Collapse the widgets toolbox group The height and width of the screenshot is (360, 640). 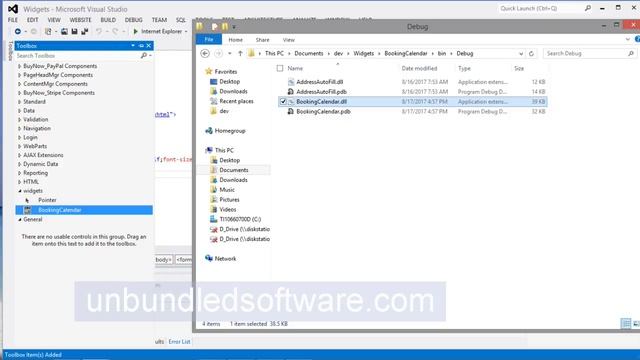pyautogui.click(x=20, y=191)
